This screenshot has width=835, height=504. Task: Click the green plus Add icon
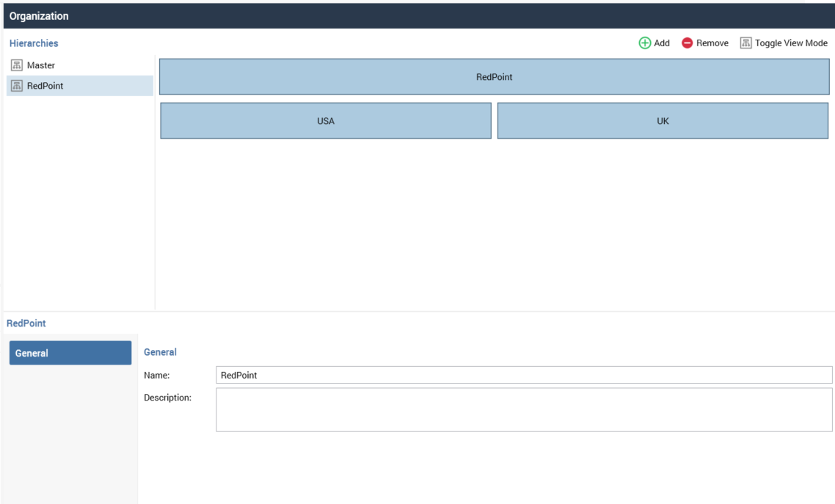(645, 43)
